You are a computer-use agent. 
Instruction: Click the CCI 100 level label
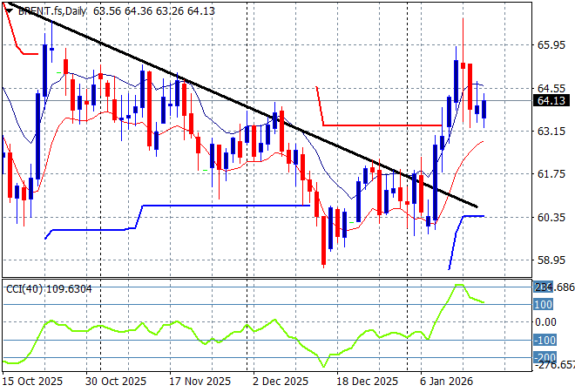pyautogui.click(x=543, y=304)
